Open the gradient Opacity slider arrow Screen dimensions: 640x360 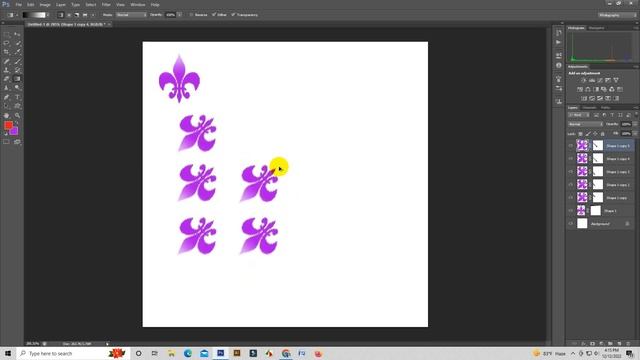coord(180,15)
